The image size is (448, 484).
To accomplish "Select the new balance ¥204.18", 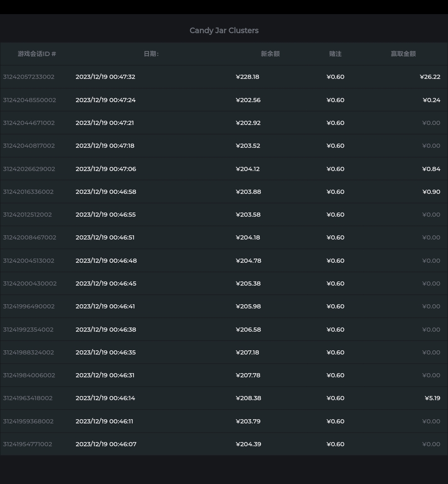I will pyautogui.click(x=248, y=237).
